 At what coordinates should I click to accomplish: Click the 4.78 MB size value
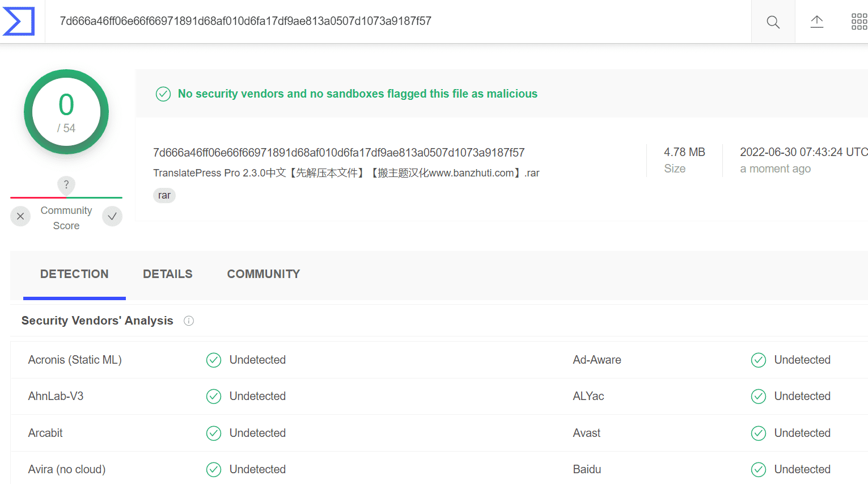click(x=684, y=152)
